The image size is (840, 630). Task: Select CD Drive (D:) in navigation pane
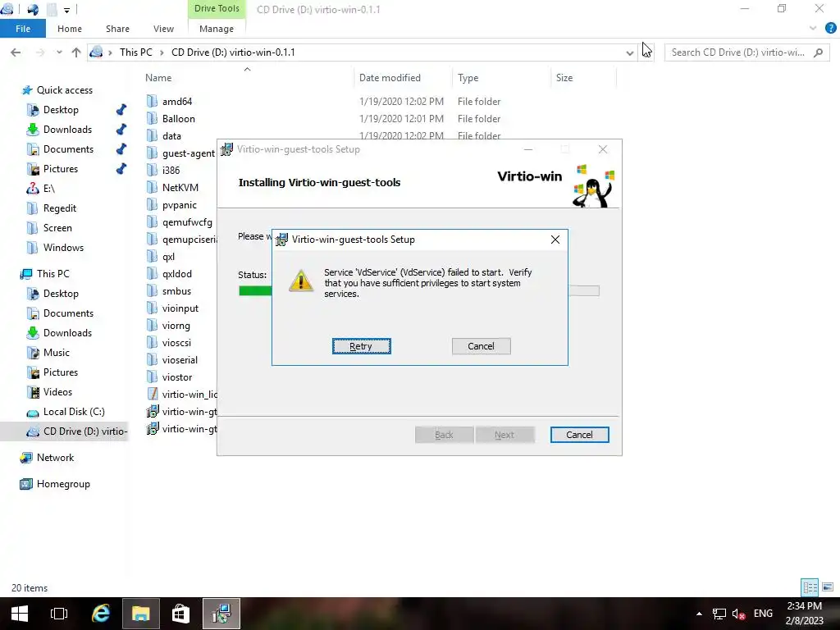(85, 431)
